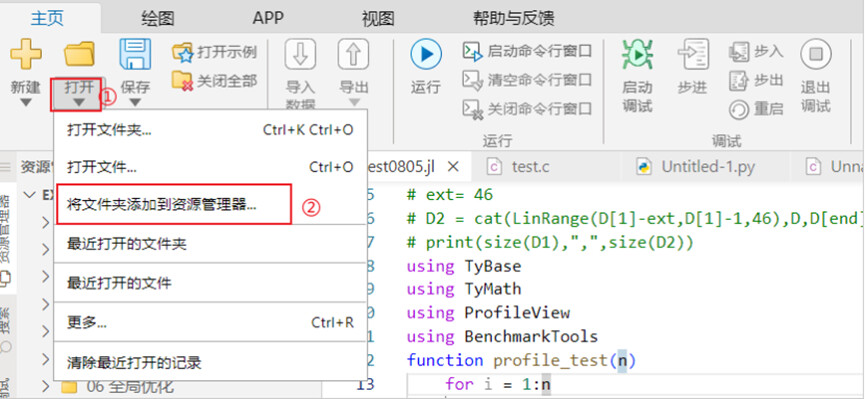The width and height of the screenshot is (865, 399).
Task: Switch to APP ribbon tab
Action: [268, 18]
